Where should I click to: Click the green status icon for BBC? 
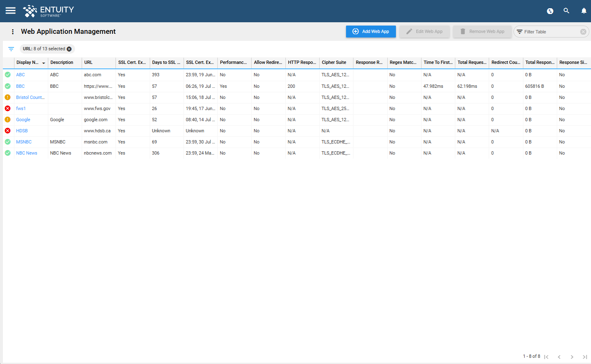click(7, 86)
